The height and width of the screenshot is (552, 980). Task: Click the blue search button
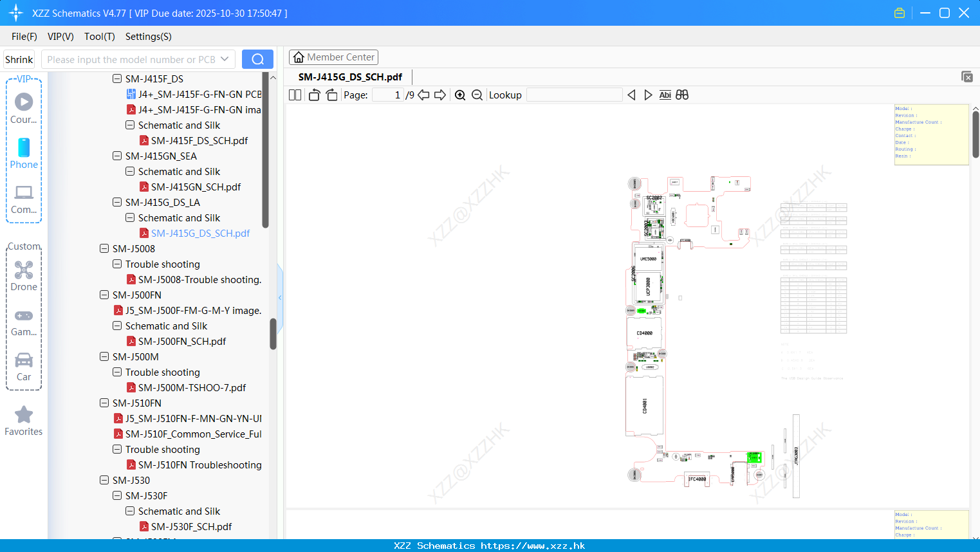coord(257,59)
